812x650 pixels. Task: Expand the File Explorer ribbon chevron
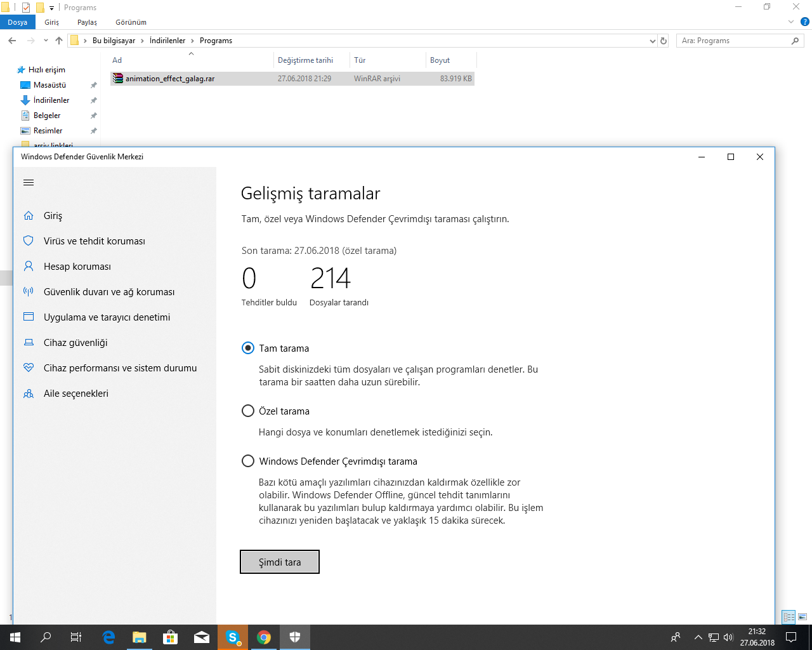pos(791,22)
